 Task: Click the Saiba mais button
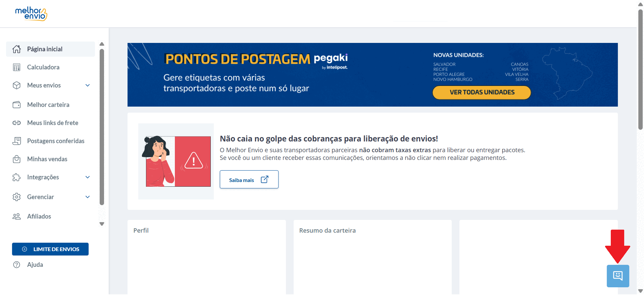click(x=249, y=179)
